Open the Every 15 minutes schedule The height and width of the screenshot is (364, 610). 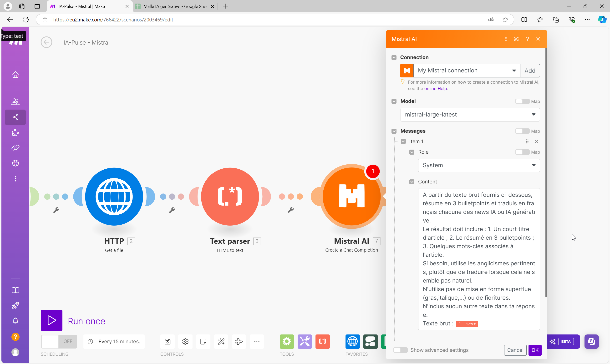tap(114, 341)
